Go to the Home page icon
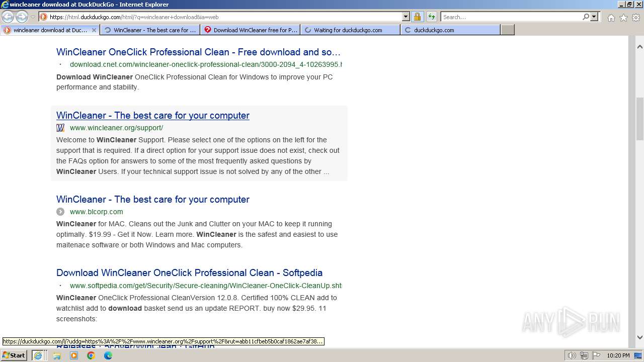 (611, 18)
